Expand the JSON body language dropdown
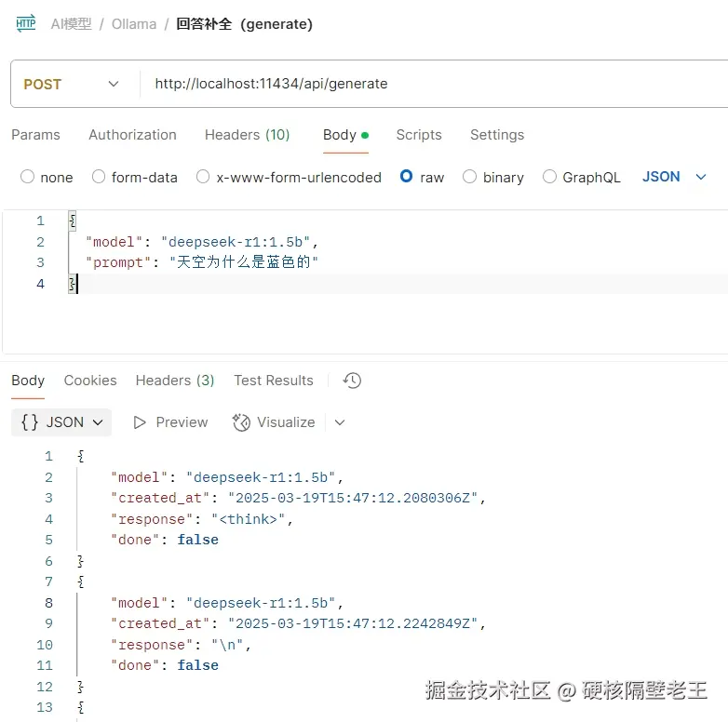 point(675,177)
